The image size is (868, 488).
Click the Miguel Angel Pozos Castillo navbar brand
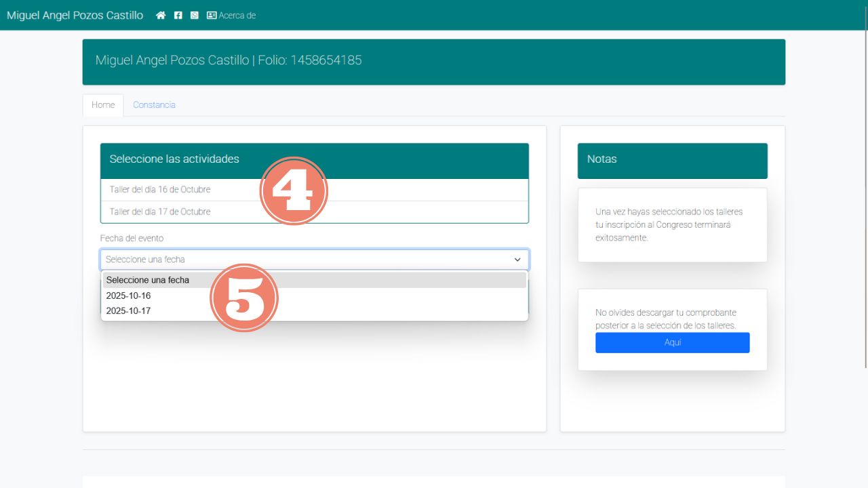point(75,16)
